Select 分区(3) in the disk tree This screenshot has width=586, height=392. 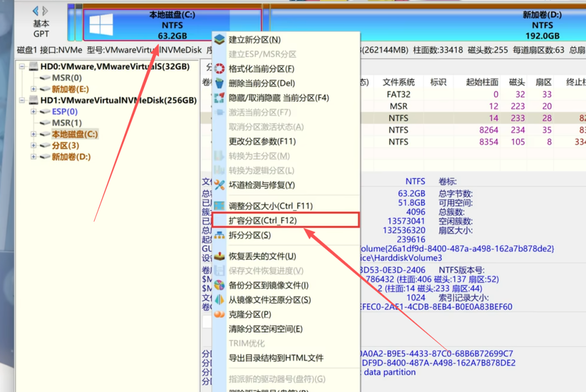65,146
